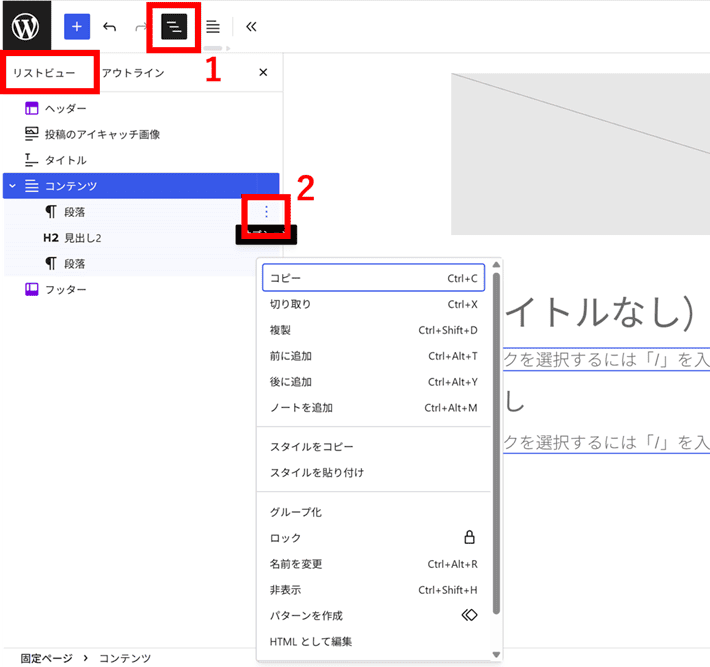Click the ヘッダー template part icon
This screenshot has height=667, width=710.
(32, 108)
